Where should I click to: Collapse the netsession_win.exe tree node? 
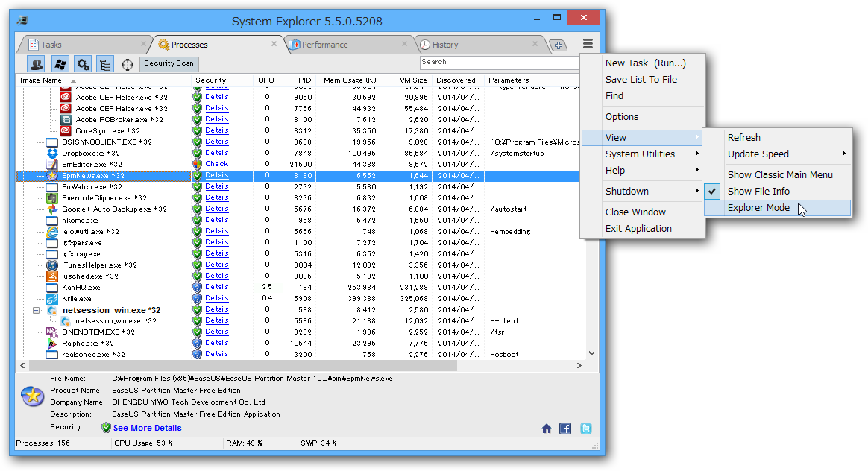pos(36,310)
